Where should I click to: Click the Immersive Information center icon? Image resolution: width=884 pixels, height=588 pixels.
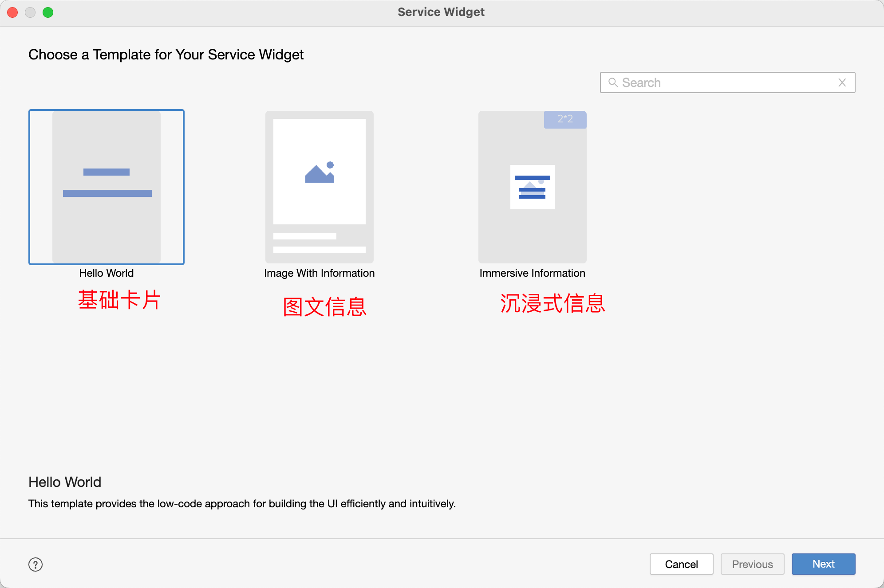coord(532,187)
